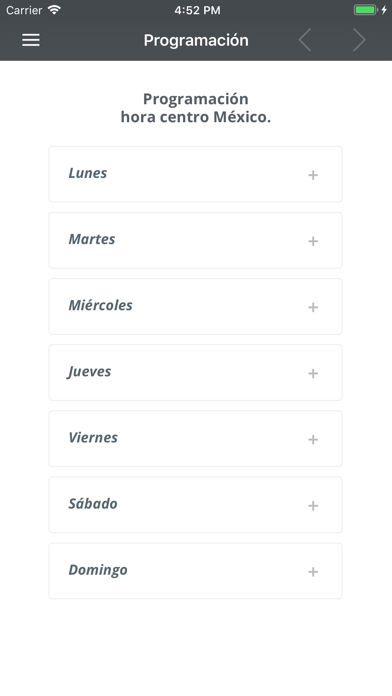This screenshot has width=392, height=696.
Task: Expand the Lunes schedule section
Action: pyautogui.click(x=195, y=174)
